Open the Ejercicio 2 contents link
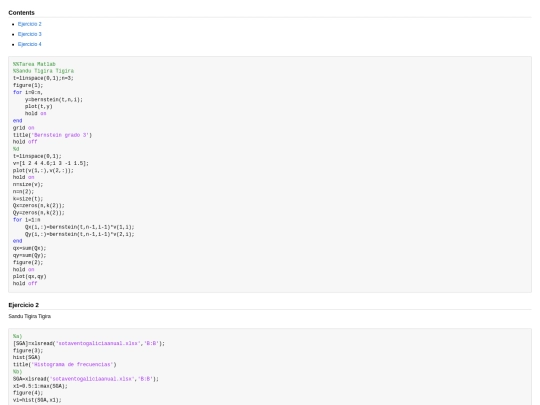This screenshot has width=540, height=405. point(30,24)
